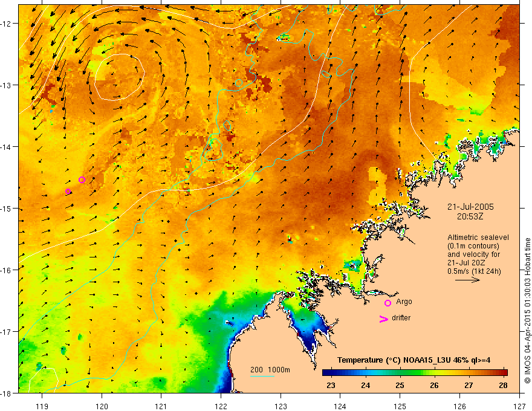Viewport: 532px width, 411px height.
Task: Click the 'and velocity for' text line
Action: [x=473, y=254]
